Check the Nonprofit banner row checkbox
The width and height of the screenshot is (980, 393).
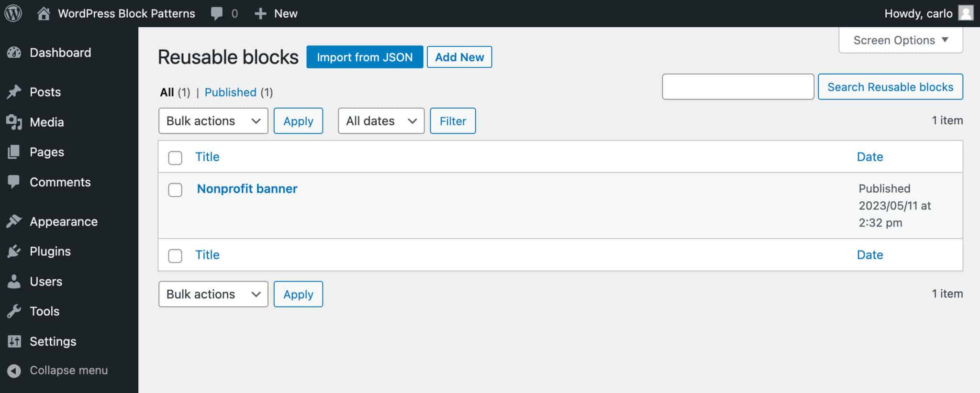pyautogui.click(x=175, y=190)
